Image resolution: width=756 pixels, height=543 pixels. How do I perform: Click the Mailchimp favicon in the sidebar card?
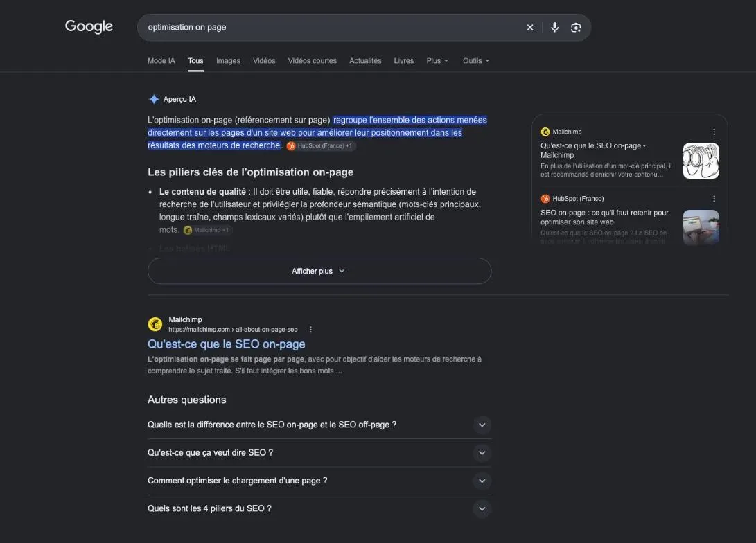click(x=545, y=132)
